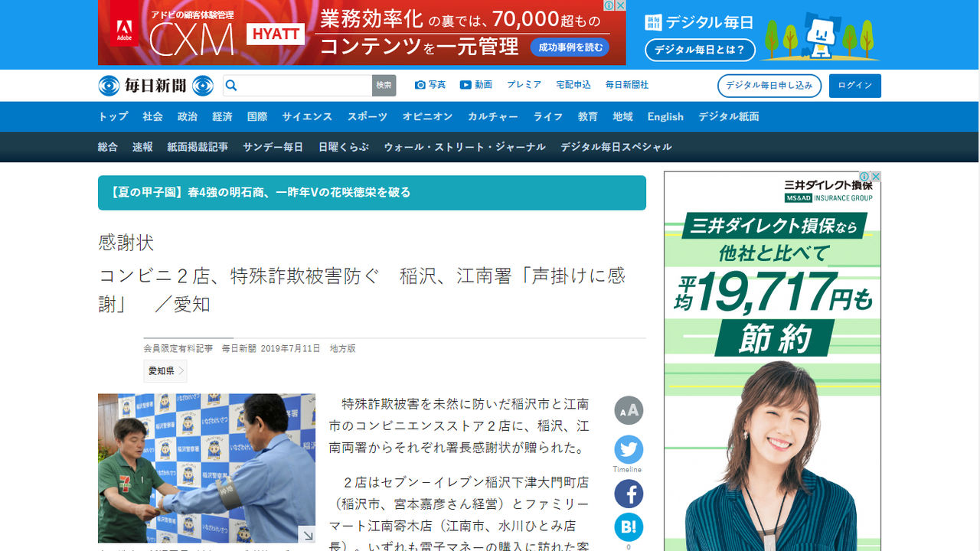
Task: Click the 感謝状 category heading
Action: [x=126, y=243]
